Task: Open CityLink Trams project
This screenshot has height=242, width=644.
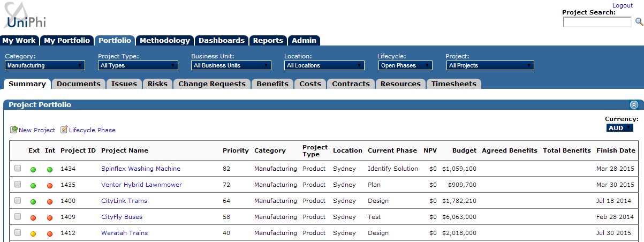Action: (x=124, y=201)
